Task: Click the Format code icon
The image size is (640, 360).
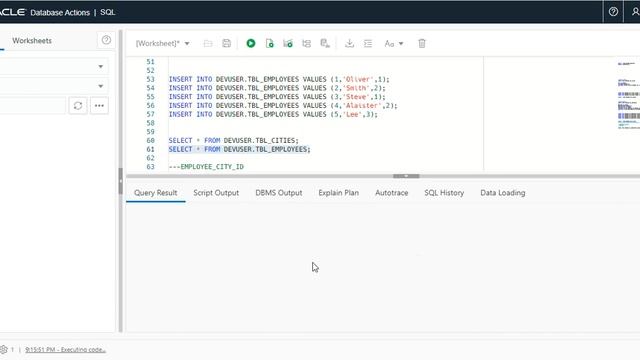Action: click(368, 43)
